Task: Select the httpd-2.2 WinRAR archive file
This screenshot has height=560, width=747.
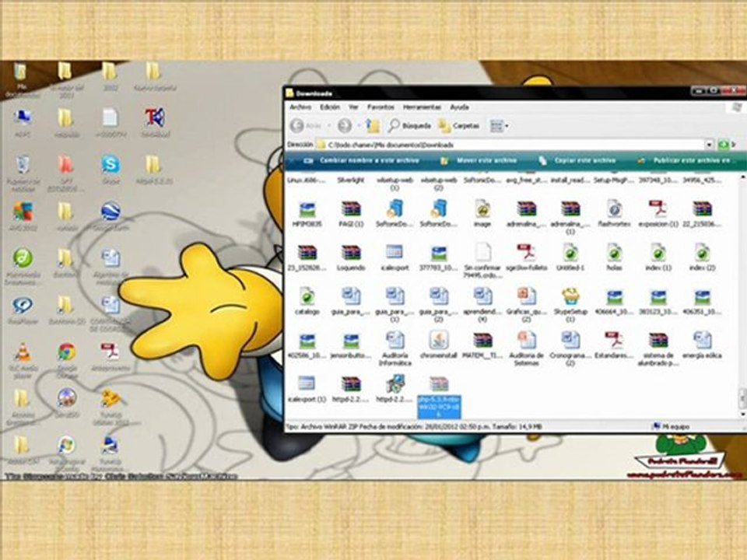Action: [x=351, y=390]
